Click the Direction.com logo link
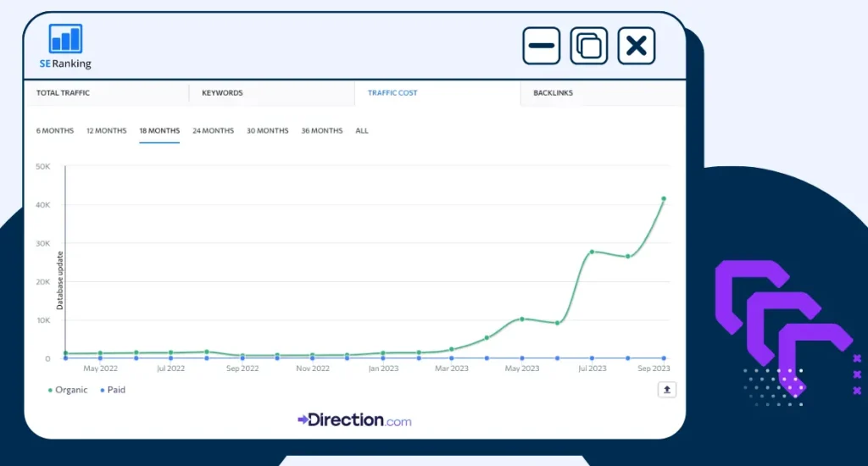The image size is (868, 466). click(x=354, y=419)
